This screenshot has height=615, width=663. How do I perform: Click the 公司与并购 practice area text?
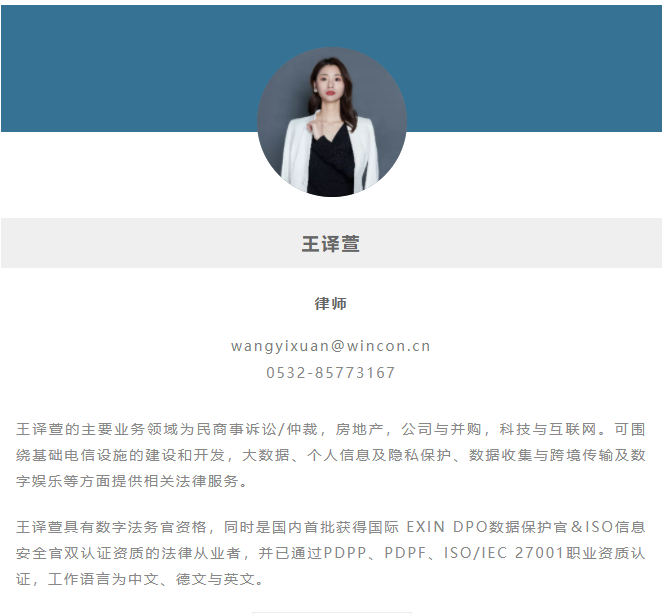pos(441,429)
